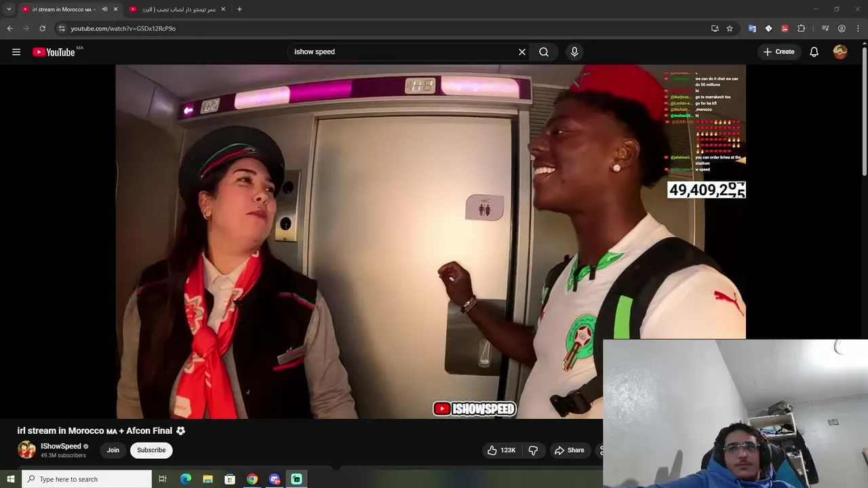The image size is (868, 488).
Task: View site information icon in address bar
Action: click(x=62, y=28)
